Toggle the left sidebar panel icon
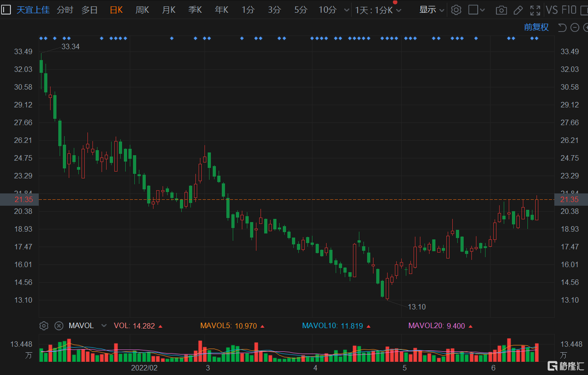Screen dimensions: 588x375 coord(6,10)
